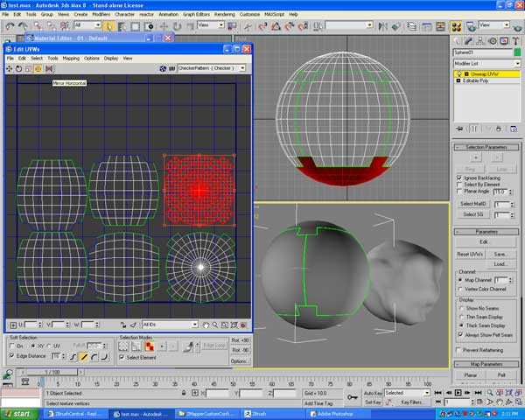The image size is (525, 420).
Task: Choose the Select and Move tool in main toolbar
Action: point(164,26)
